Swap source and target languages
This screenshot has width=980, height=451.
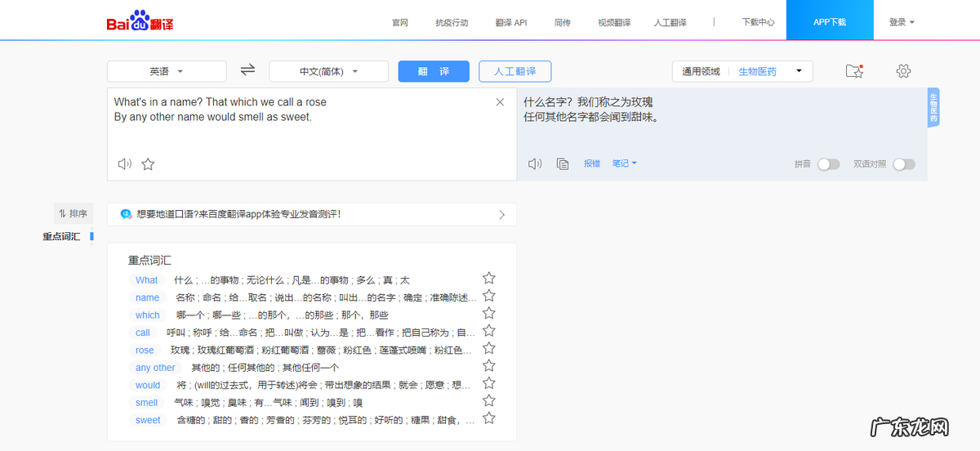coord(247,70)
